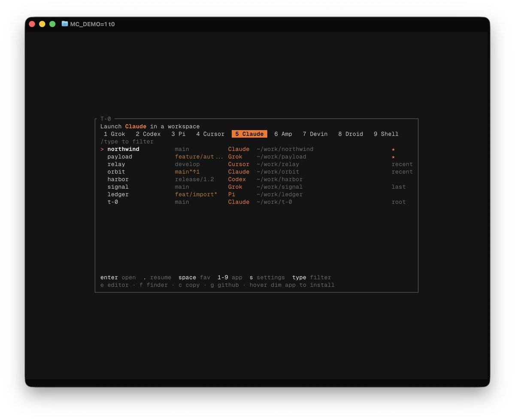515x420 pixels.
Task: Click the develop branch of relay
Action: pyautogui.click(x=187, y=164)
